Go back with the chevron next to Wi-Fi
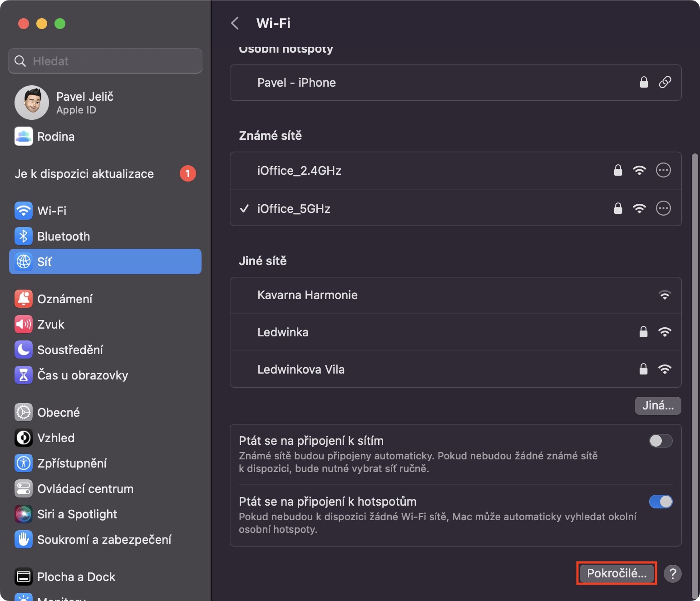Screen dimensions: 700x601 235,23
